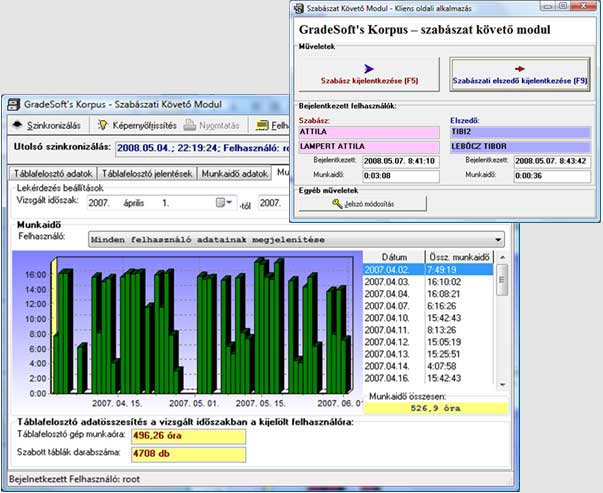Switch to the Táblafelosztó adatok tab

(51, 172)
